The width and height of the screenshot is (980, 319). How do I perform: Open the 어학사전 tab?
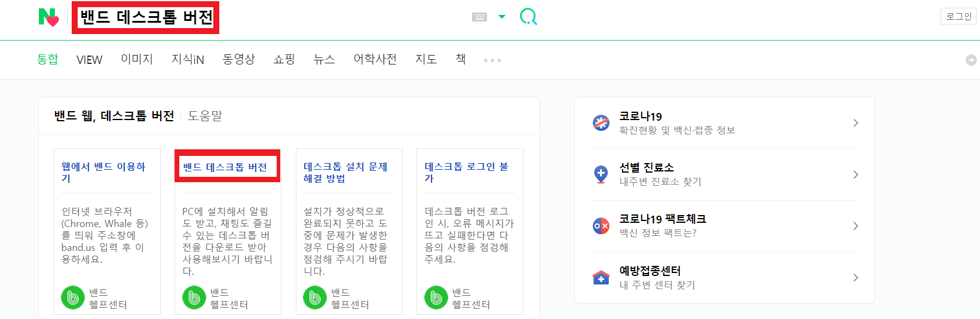[375, 59]
